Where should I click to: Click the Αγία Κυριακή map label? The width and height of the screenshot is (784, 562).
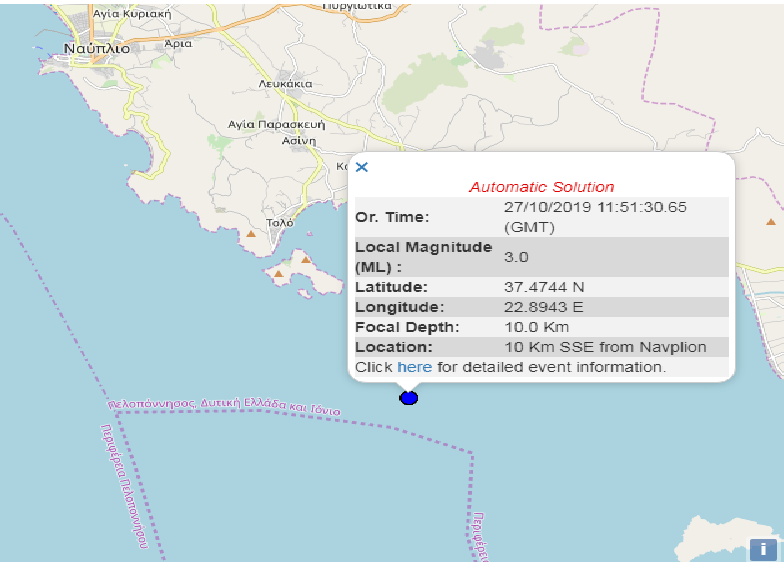pos(131,15)
